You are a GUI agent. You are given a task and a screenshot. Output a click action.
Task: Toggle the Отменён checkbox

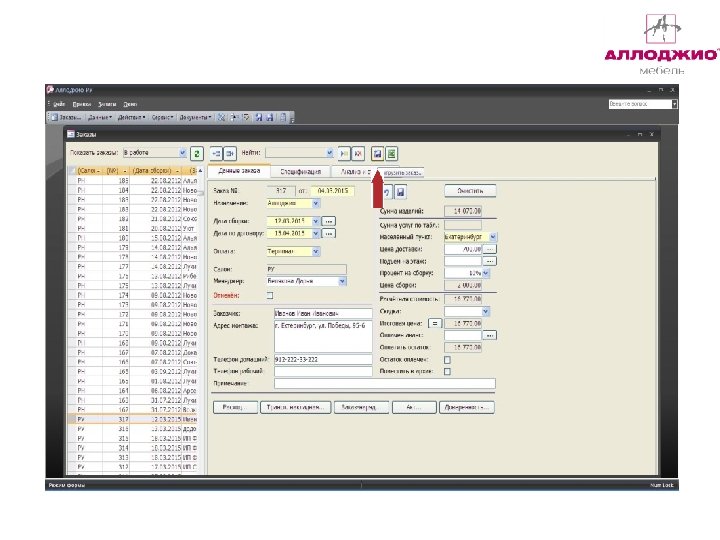(270, 295)
